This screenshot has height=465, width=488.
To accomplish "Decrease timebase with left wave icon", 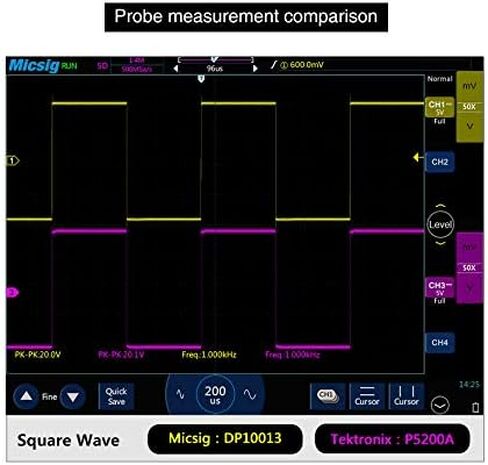I will point(180,394).
